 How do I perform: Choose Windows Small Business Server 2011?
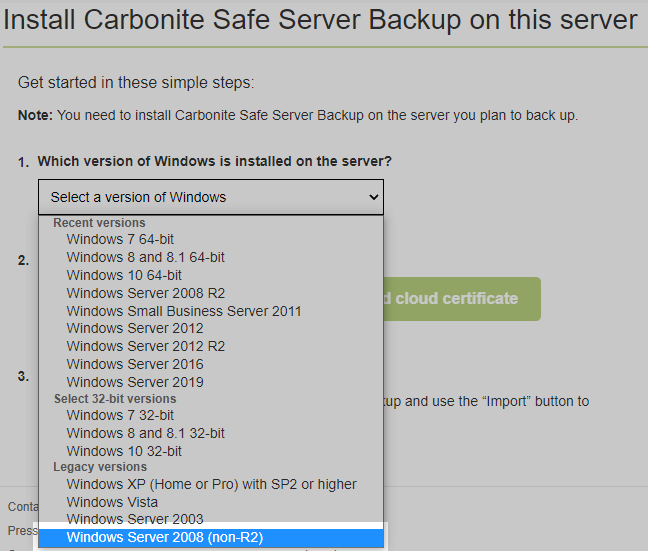(x=184, y=311)
